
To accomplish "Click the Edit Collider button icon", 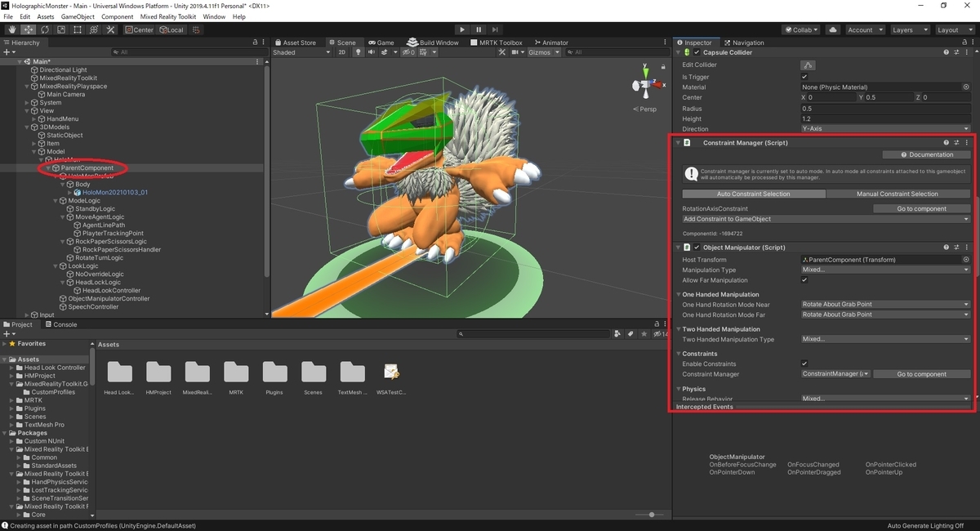I will [808, 65].
